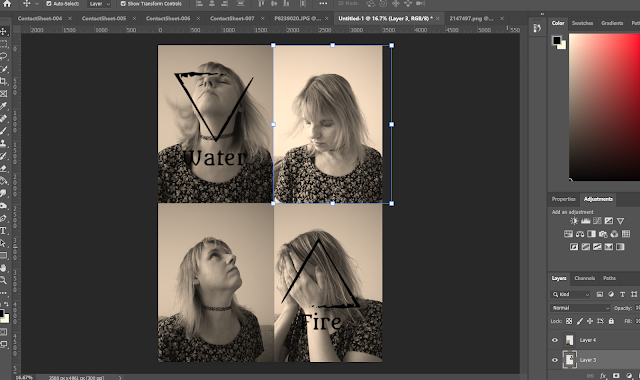Select the Lasso tool
This screenshot has height=380, width=640.
[3, 56]
